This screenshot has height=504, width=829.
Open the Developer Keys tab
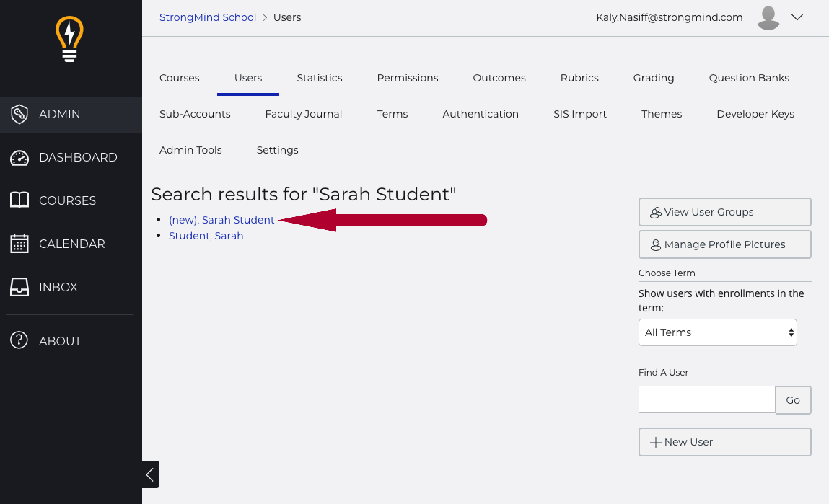click(x=755, y=114)
